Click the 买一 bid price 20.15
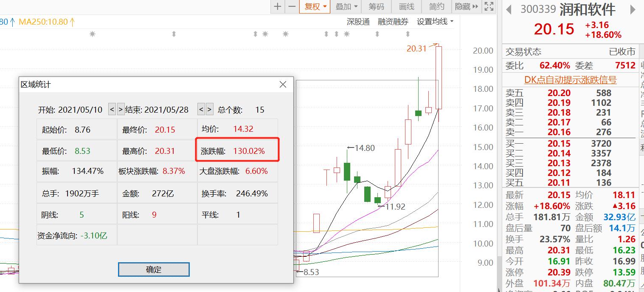 (x=560, y=144)
